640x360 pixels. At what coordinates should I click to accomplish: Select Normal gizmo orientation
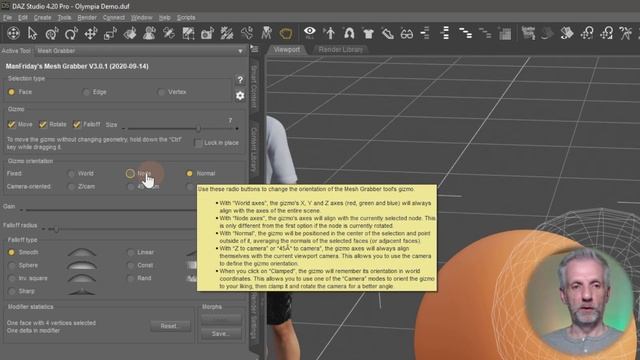pos(189,173)
